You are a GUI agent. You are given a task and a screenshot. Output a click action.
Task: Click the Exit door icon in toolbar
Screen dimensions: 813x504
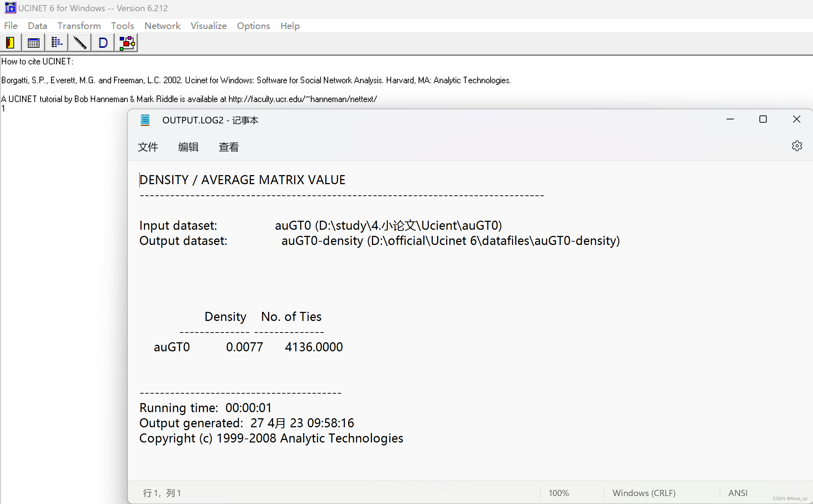[10, 43]
